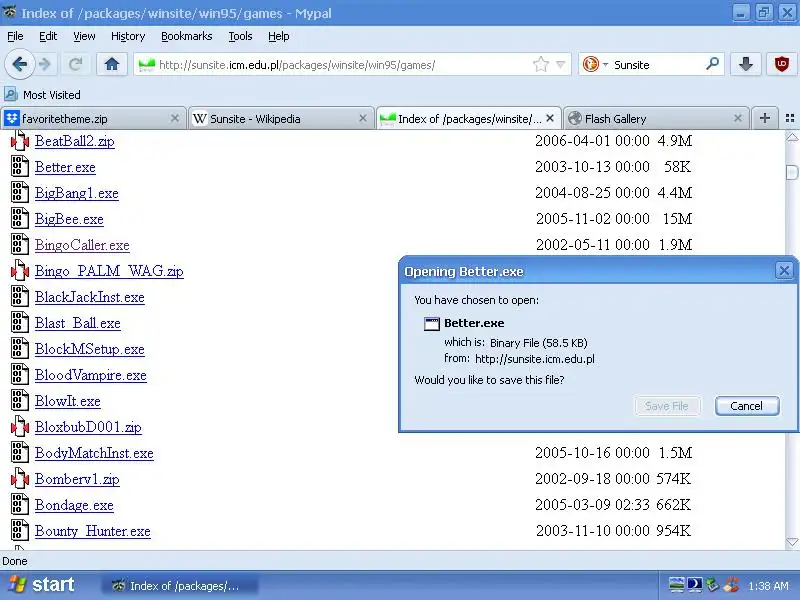Click the Better.exe link in listing
Image resolution: width=800 pixels, height=600 pixels.
pos(65,167)
